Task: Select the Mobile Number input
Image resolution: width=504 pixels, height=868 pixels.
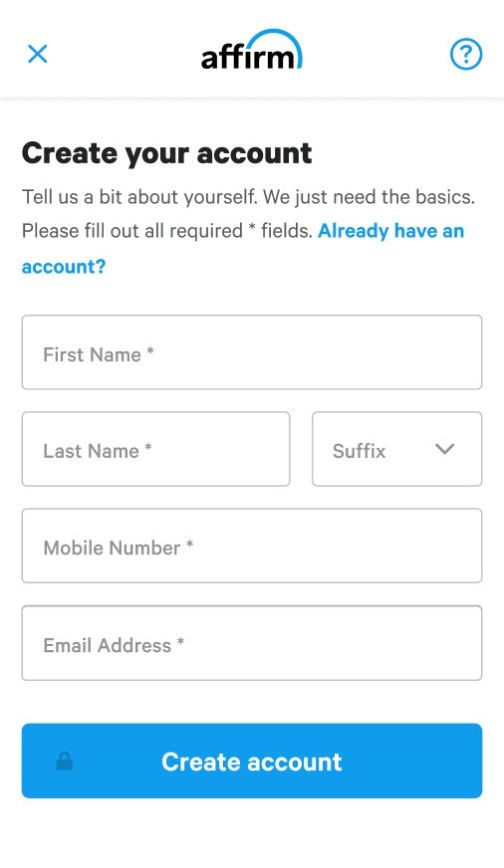Action: click(252, 545)
